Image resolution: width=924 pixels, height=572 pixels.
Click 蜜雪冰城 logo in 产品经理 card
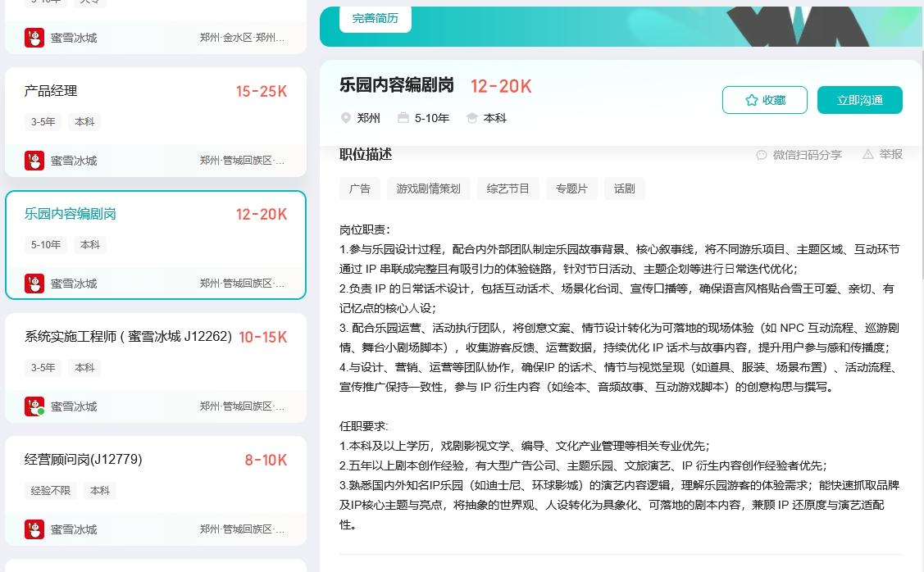tap(34, 161)
